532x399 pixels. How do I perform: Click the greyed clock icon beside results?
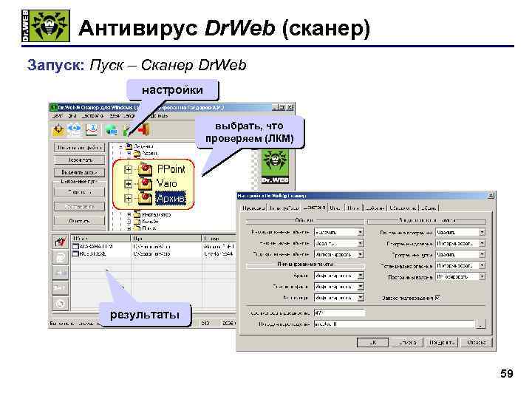pyautogui.click(x=61, y=304)
